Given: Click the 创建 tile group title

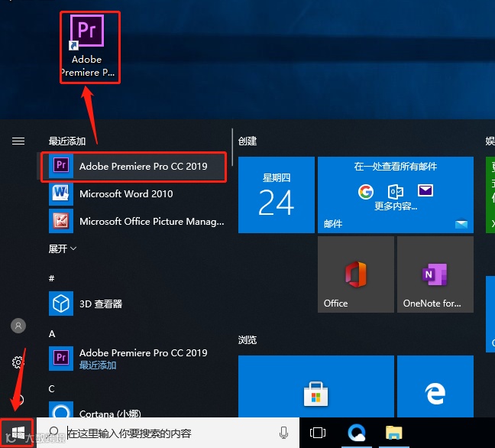Looking at the screenshot, I should [x=247, y=141].
